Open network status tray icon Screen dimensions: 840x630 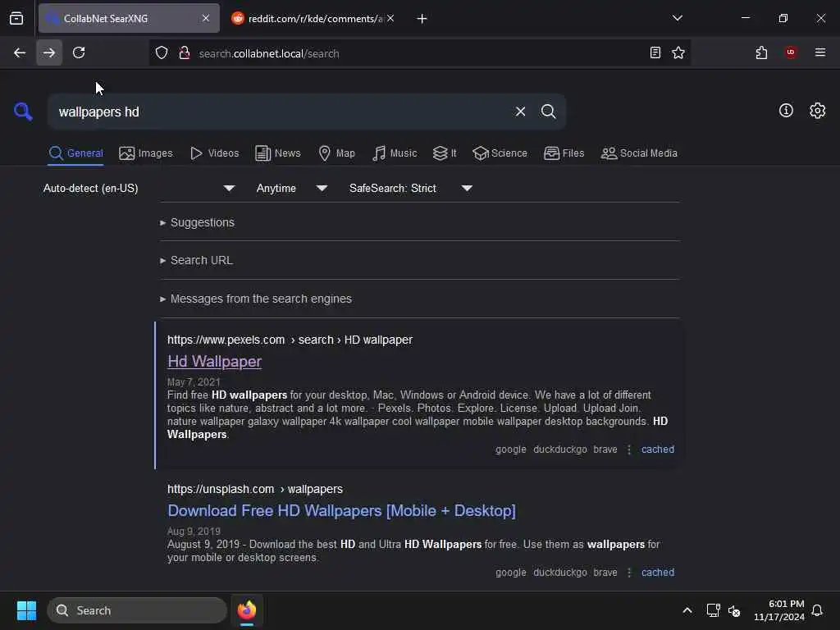pos(713,610)
